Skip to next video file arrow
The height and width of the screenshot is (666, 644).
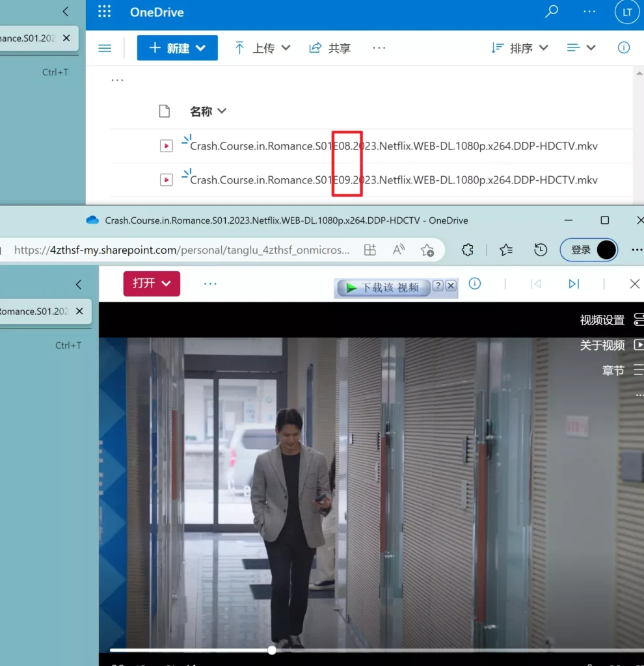[573, 284]
